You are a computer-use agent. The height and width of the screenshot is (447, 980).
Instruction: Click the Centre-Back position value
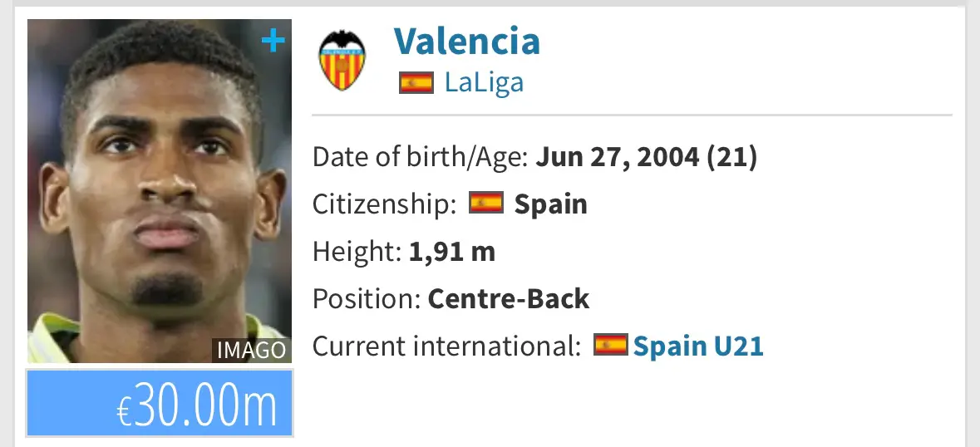pos(508,299)
